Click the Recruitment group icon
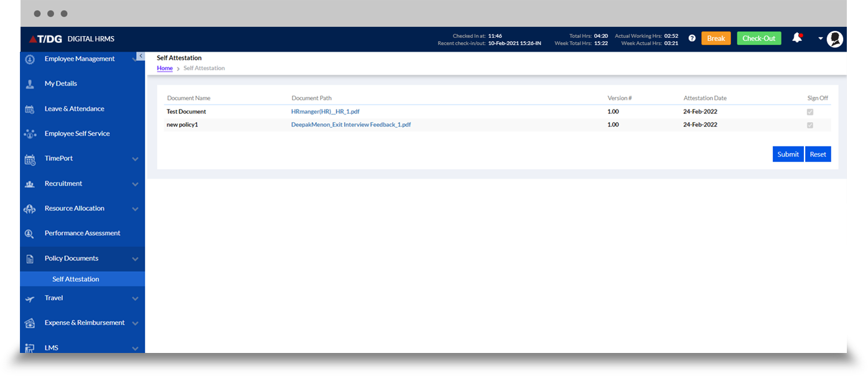 [29, 184]
